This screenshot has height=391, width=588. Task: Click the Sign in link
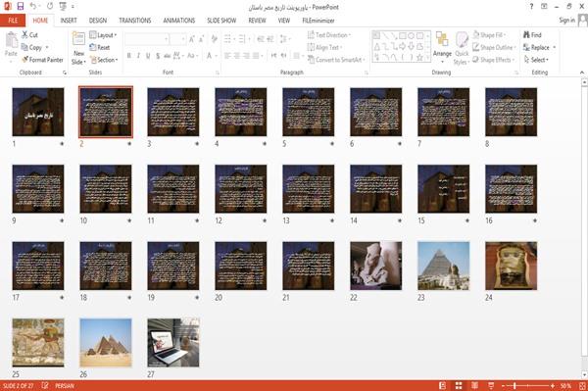click(x=566, y=20)
